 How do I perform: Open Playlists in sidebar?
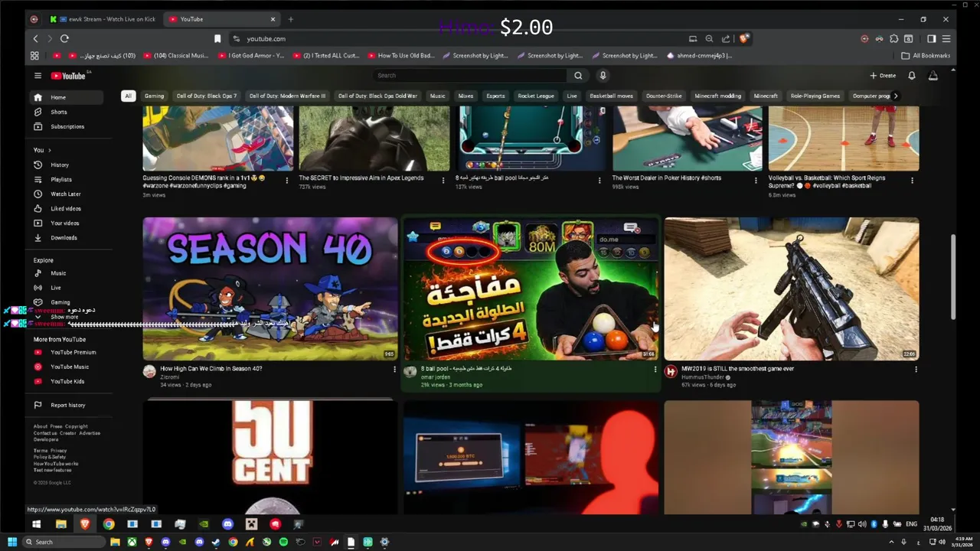[x=67, y=179]
